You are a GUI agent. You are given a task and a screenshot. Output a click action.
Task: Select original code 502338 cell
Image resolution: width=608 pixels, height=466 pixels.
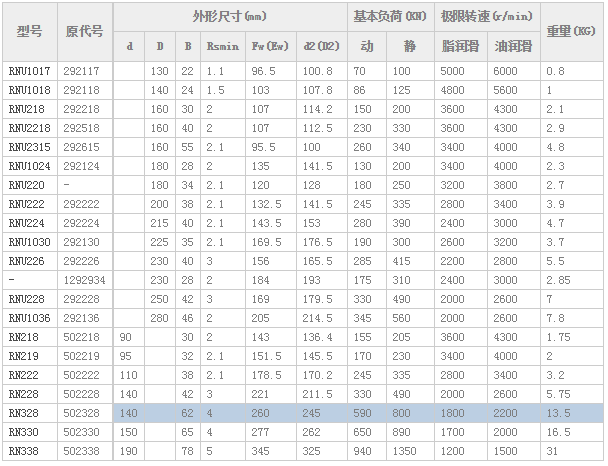point(80,451)
